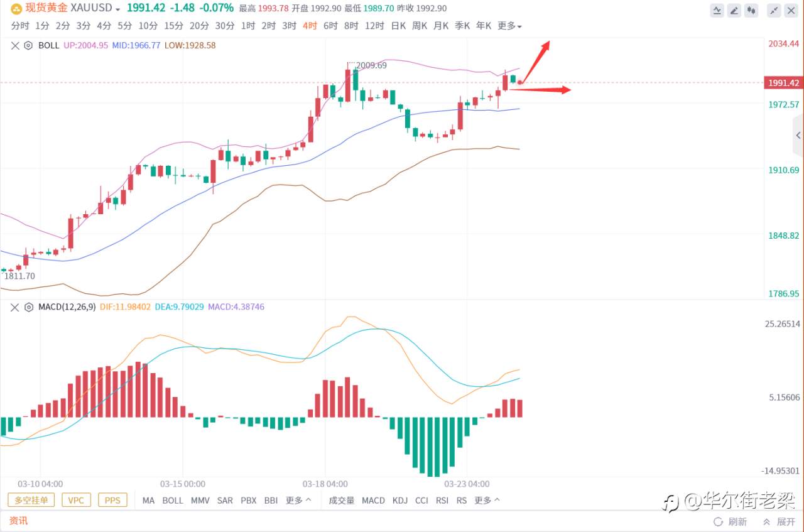Toggle the PPS overlay button

point(112,500)
